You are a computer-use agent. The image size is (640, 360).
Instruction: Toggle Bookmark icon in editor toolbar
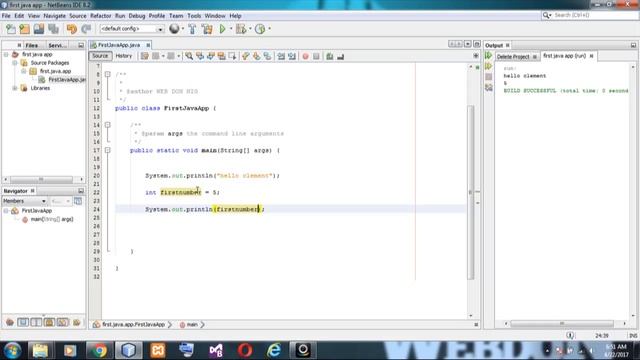pos(267,56)
